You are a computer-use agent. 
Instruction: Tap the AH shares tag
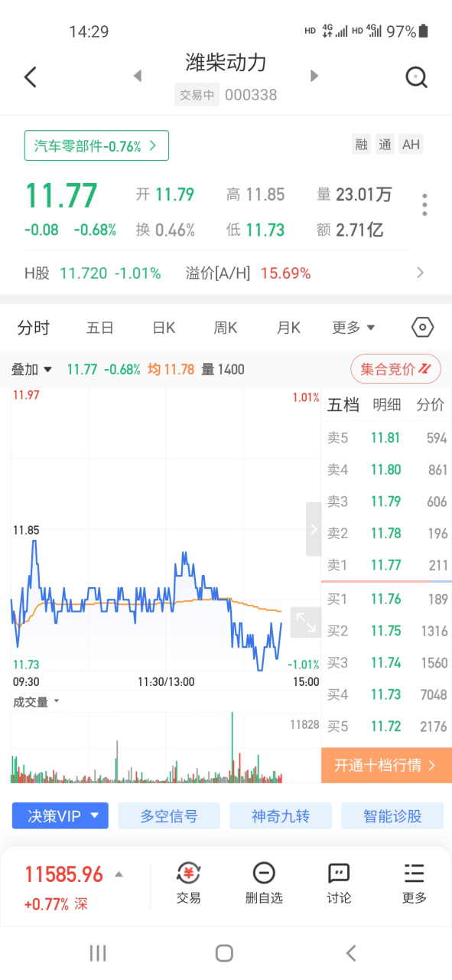tap(411, 145)
